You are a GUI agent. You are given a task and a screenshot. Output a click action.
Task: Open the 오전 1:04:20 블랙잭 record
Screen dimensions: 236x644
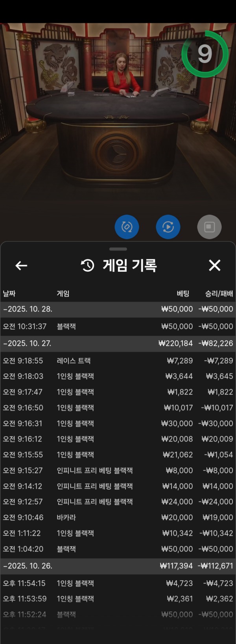click(118, 549)
